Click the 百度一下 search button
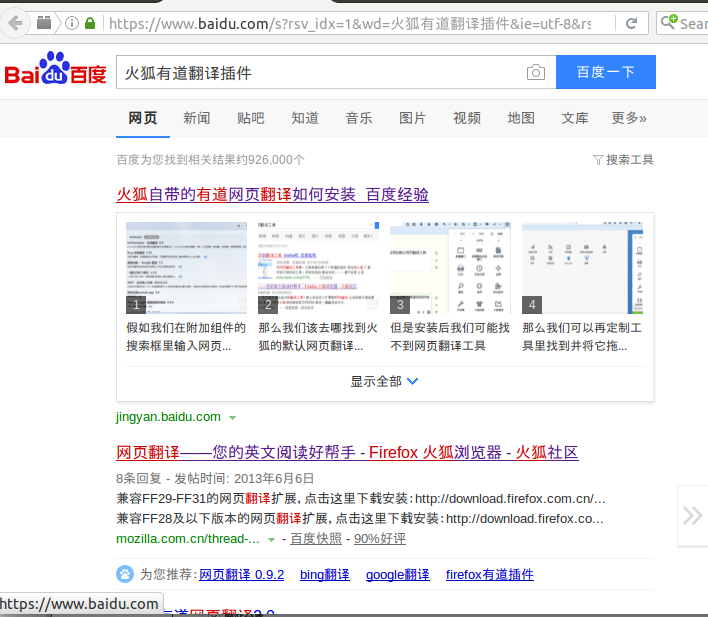 pos(606,72)
